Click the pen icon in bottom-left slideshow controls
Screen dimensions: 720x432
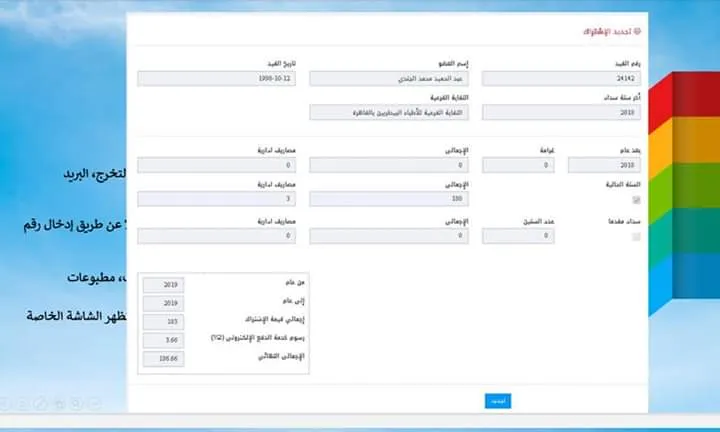pyautogui.click(x=40, y=403)
